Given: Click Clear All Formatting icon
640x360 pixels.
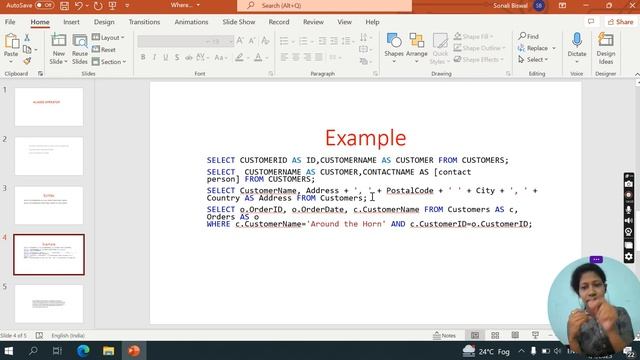Looking at the screenshot, I should (265, 41).
